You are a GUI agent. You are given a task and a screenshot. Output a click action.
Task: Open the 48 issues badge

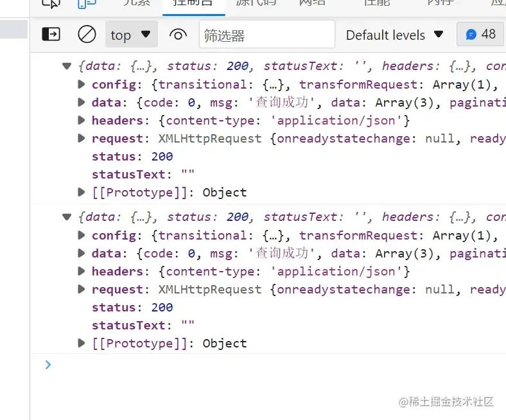480,34
